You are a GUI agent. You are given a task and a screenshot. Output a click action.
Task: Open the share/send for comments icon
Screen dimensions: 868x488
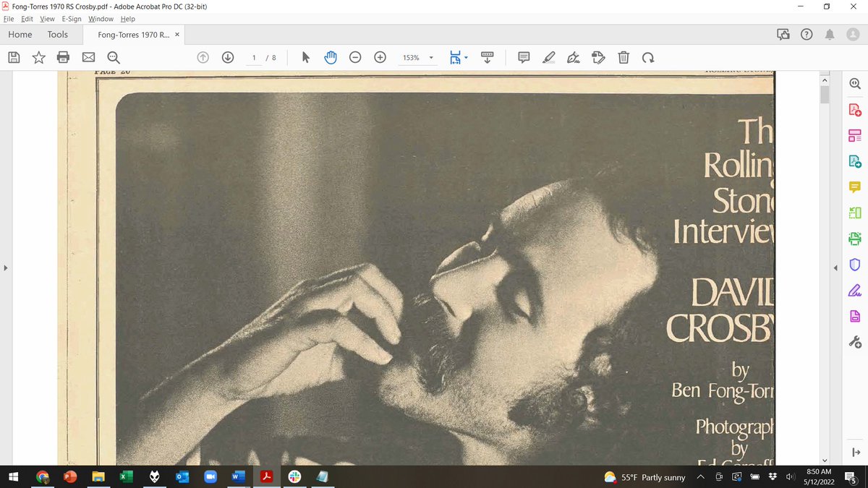783,35
